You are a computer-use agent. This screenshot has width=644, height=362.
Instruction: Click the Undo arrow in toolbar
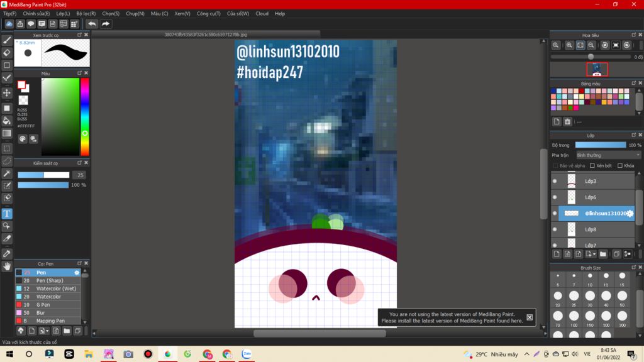point(92,24)
